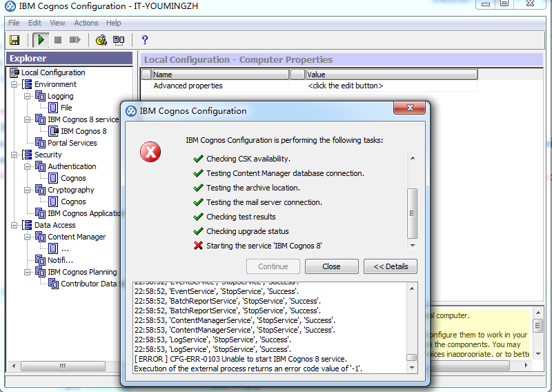Click the Stop service square icon
552x392 pixels.
(58, 40)
